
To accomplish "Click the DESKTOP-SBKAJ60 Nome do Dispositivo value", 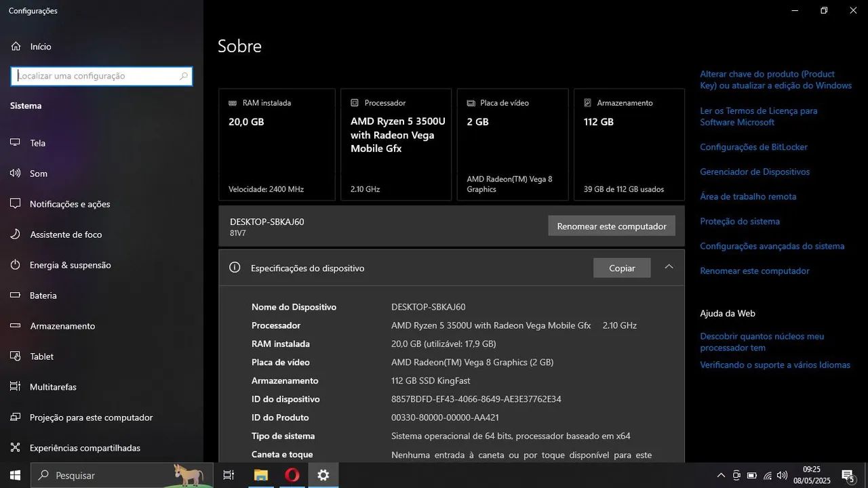I will pyautogui.click(x=428, y=307).
